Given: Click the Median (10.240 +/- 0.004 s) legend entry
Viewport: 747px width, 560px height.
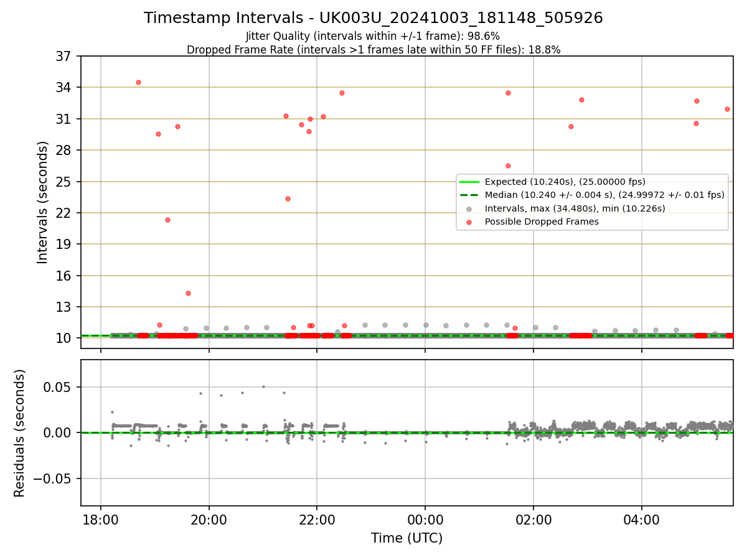Looking at the screenshot, I should click(604, 195).
